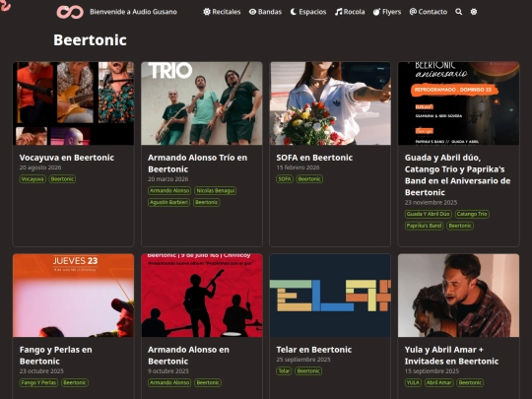
Task: Click the 'JUEVES 23' flyer thumbnail
Action: pyautogui.click(x=73, y=296)
